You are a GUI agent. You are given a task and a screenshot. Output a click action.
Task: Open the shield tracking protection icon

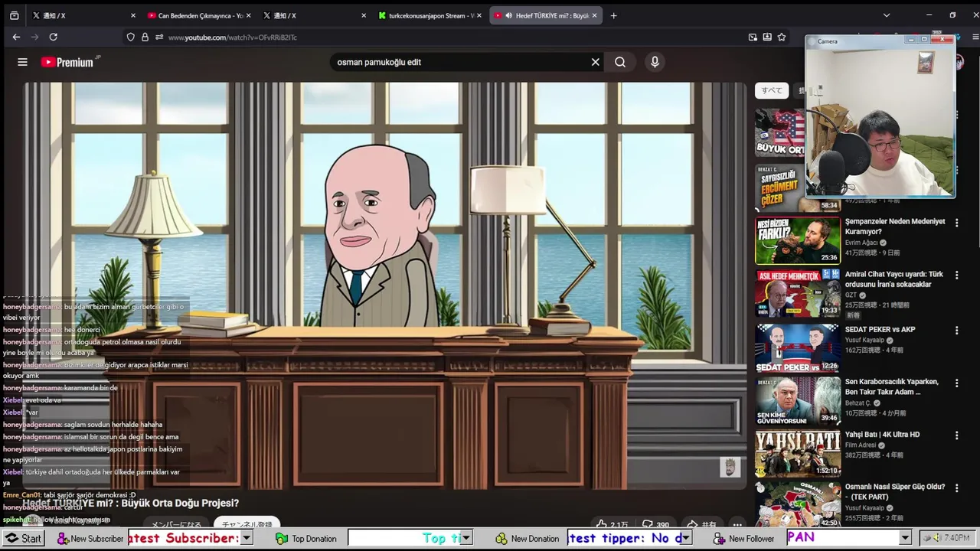[131, 37]
